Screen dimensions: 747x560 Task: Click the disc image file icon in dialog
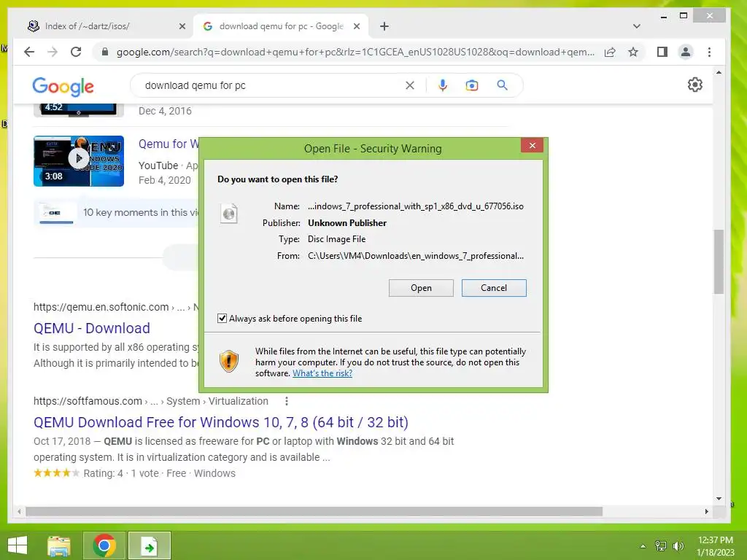coord(228,214)
